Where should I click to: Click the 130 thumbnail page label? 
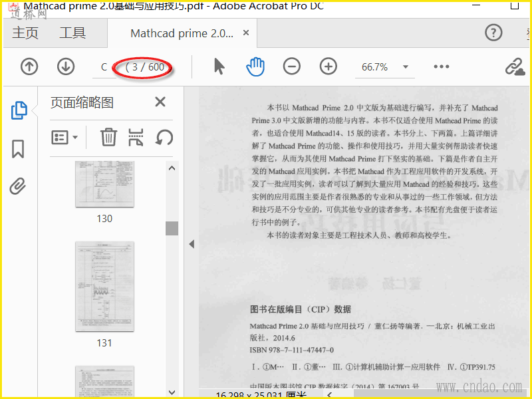pos(104,219)
